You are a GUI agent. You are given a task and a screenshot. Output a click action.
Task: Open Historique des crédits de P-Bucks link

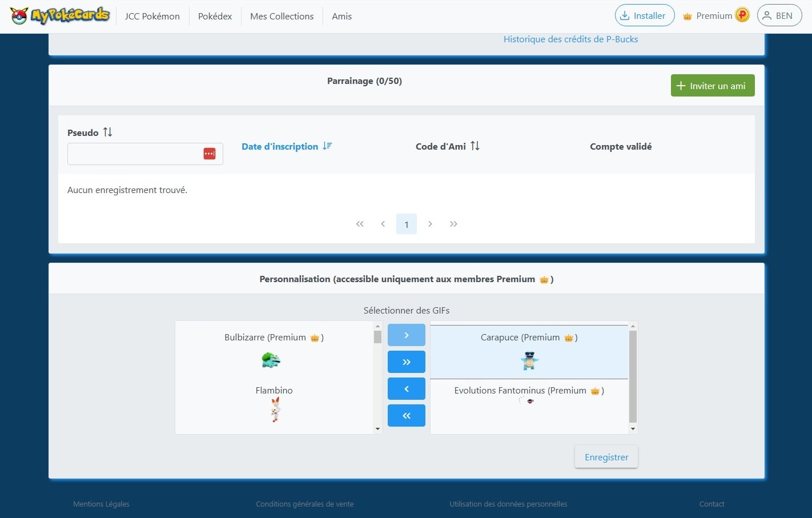coord(570,39)
